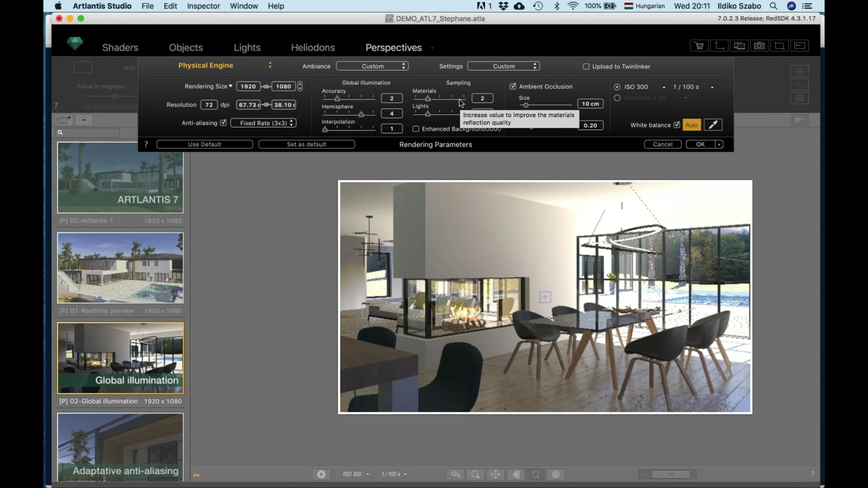868x488 pixels.
Task: Open the OK button's arrow dropdown
Action: click(719, 144)
